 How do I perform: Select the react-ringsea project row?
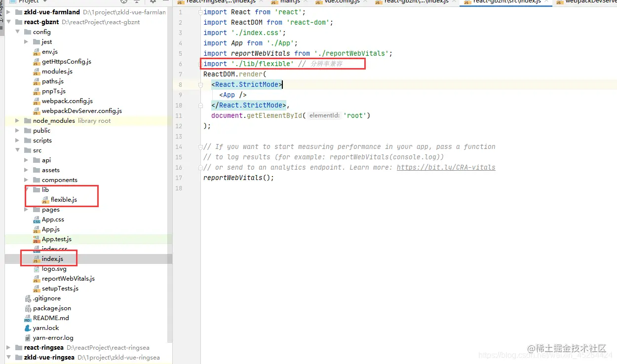point(88,348)
